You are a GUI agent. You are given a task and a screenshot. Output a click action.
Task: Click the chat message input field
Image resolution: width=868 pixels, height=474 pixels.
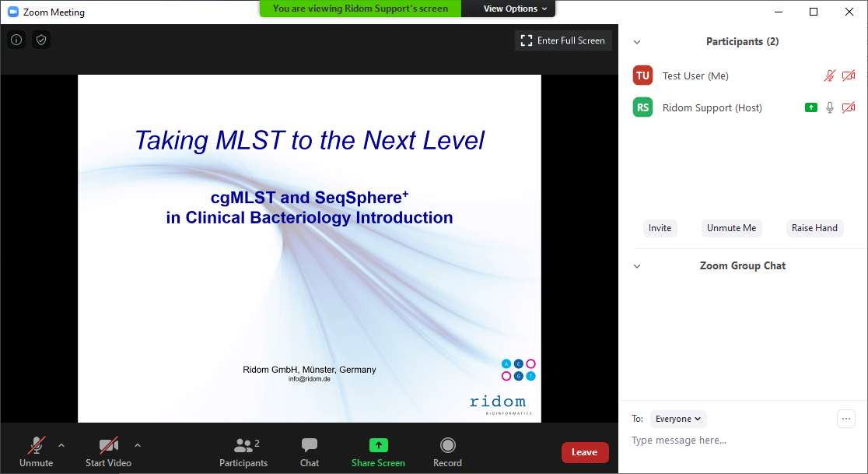[x=743, y=441]
